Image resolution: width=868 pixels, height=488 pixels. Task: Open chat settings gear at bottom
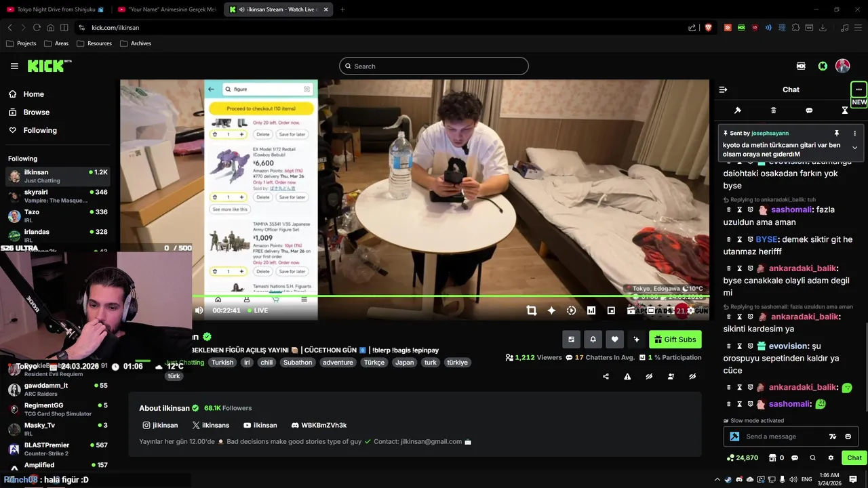click(831, 457)
